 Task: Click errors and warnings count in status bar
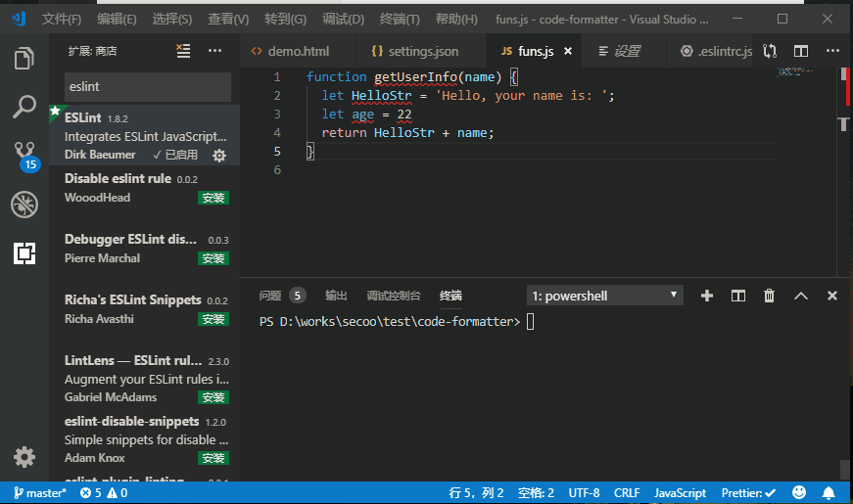click(x=104, y=493)
